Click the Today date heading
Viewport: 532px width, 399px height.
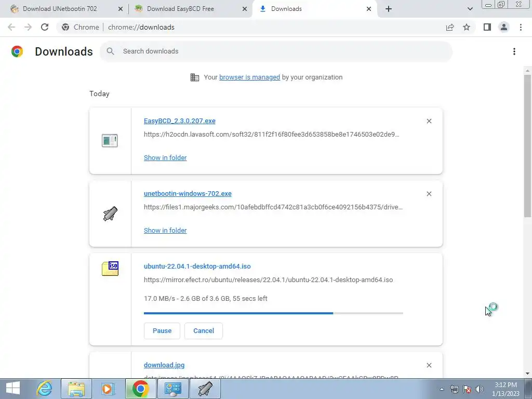pos(99,94)
